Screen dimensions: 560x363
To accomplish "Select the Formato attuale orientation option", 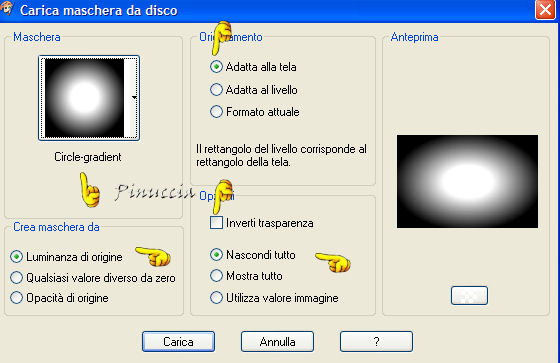I will click(x=216, y=112).
